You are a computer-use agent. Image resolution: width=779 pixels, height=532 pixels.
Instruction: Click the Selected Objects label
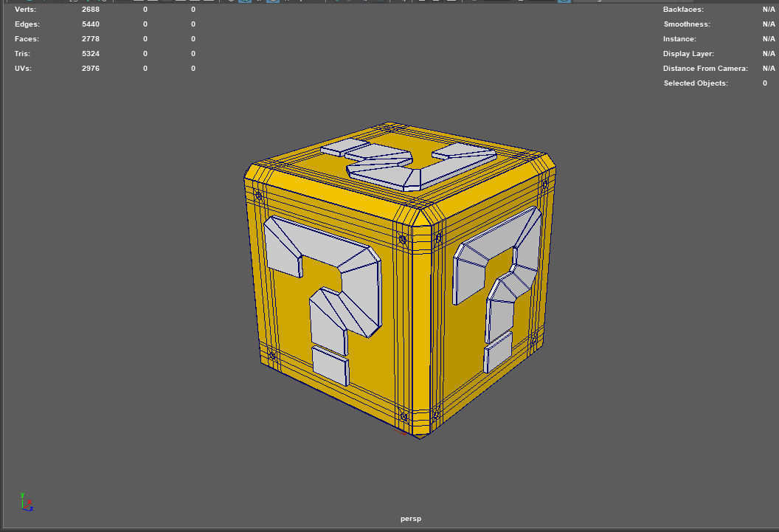(x=696, y=83)
